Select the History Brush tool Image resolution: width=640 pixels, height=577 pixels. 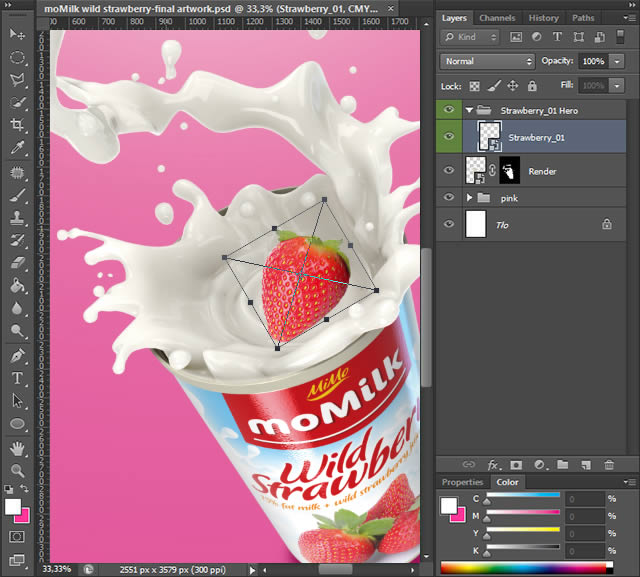pos(17,240)
